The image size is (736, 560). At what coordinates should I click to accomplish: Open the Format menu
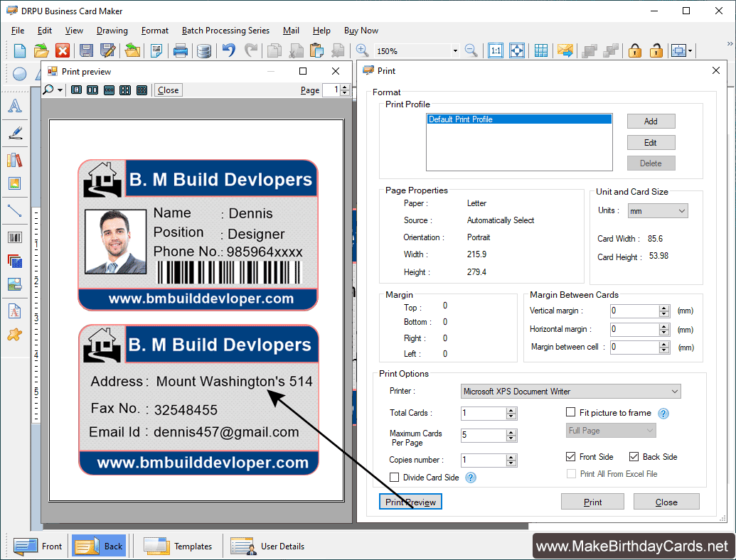[x=155, y=31]
